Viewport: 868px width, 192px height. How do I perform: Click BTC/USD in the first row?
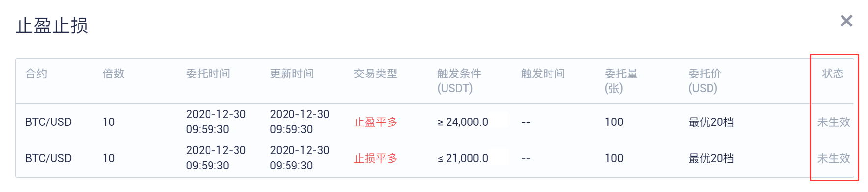pos(49,122)
